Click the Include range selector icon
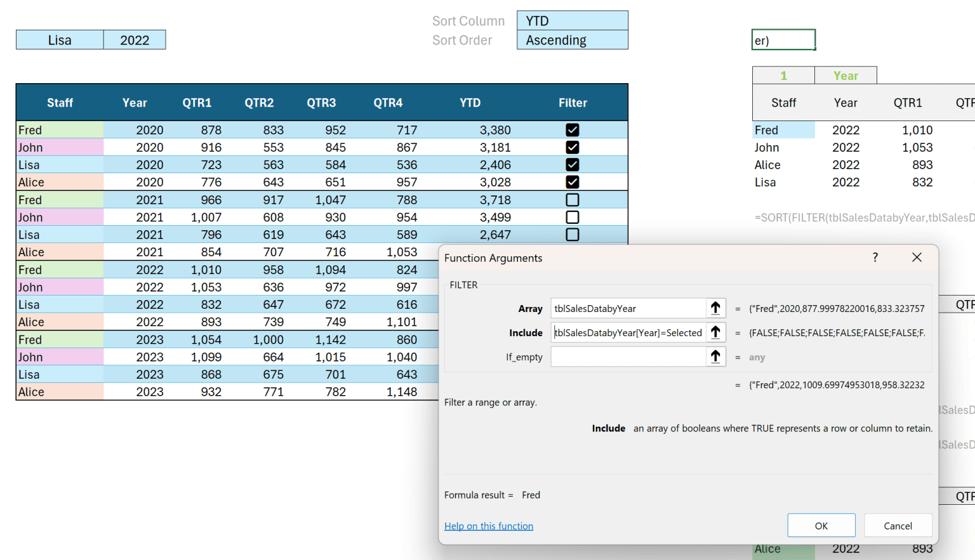 click(x=715, y=332)
